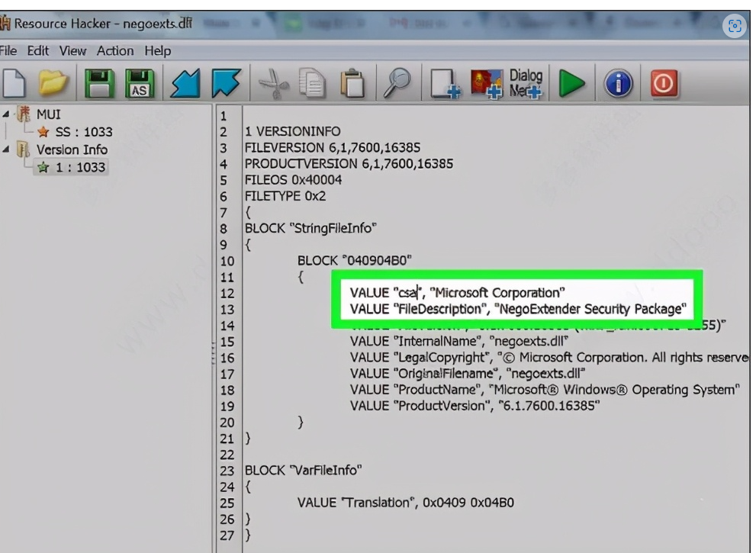Open the Help menu
756x553 pixels.
(x=158, y=51)
